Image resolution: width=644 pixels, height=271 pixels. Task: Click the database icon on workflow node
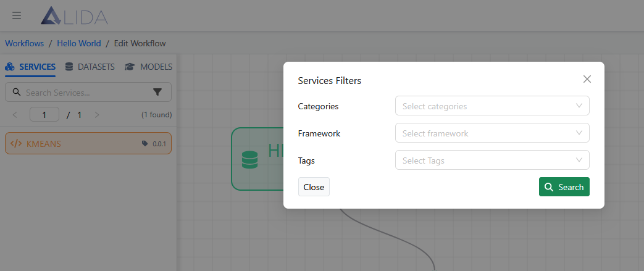coord(249,160)
